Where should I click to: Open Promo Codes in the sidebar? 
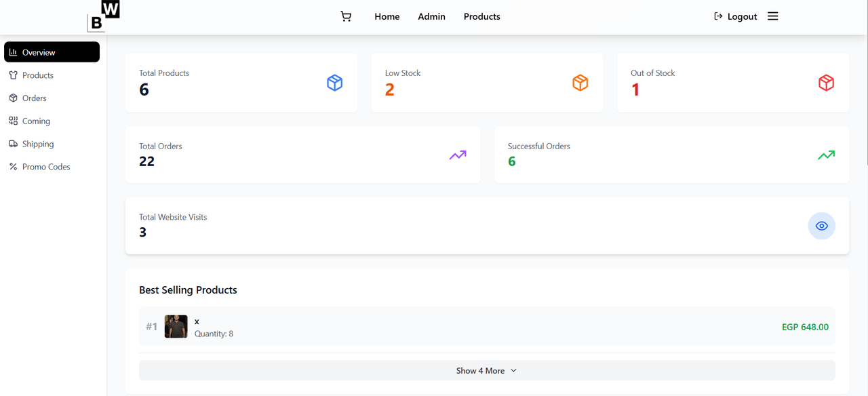coord(45,167)
